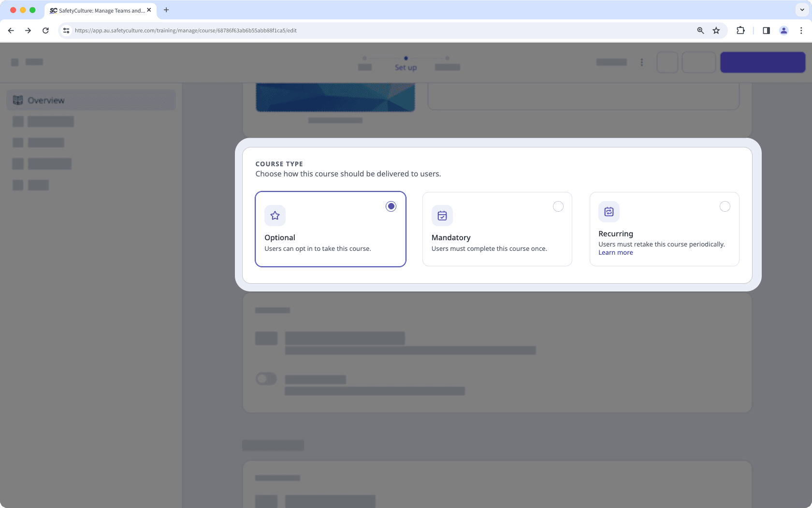The height and width of the screenshot is (508, 812).
Task: Open the browser extensions puzzle icon
Action: click(740, 30)
